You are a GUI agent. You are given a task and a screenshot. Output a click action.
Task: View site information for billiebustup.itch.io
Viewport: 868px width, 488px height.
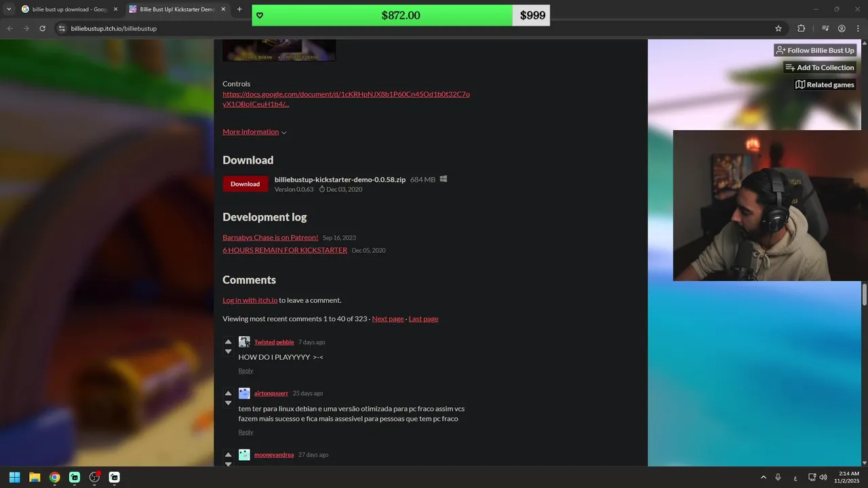[x=62, y=28]
